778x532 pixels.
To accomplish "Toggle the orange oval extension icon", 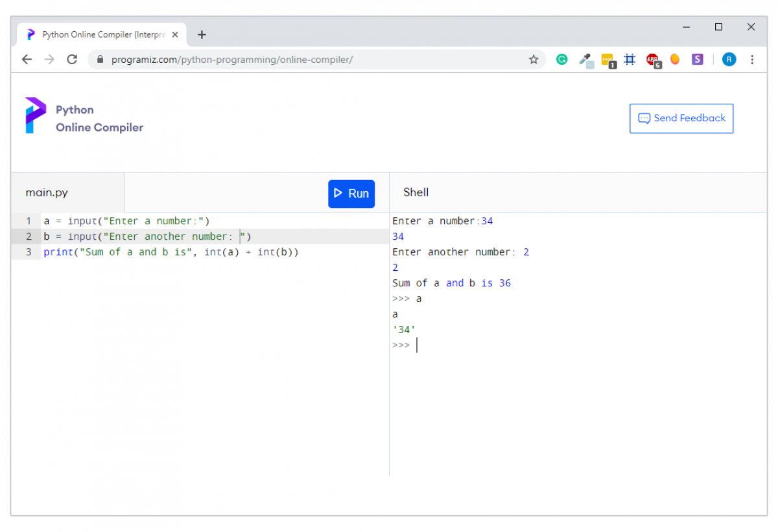I will 675,59.
